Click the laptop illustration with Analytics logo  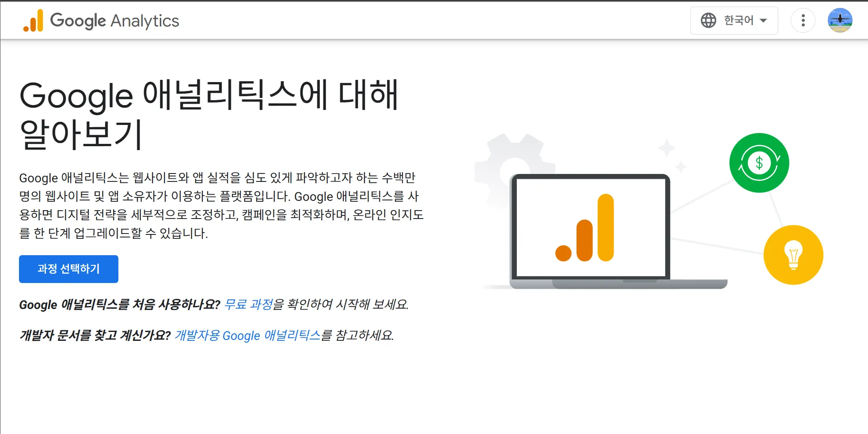click(618, 231)
